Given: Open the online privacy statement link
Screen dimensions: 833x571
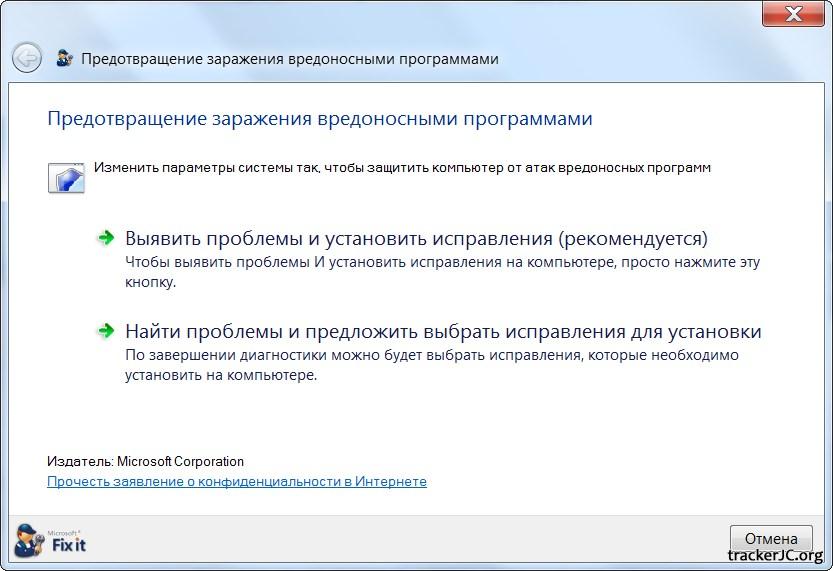Looking at the screenshot, I should (x=237, y=481).
